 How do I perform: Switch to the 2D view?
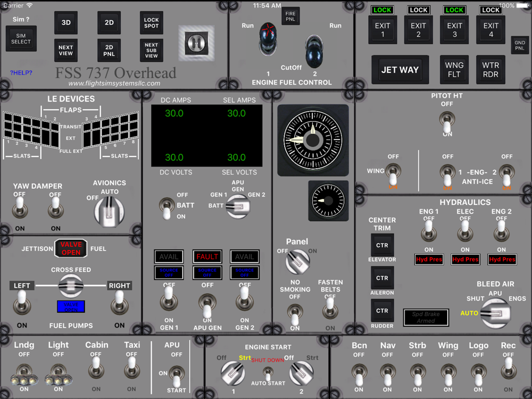[x=109, y=23]
